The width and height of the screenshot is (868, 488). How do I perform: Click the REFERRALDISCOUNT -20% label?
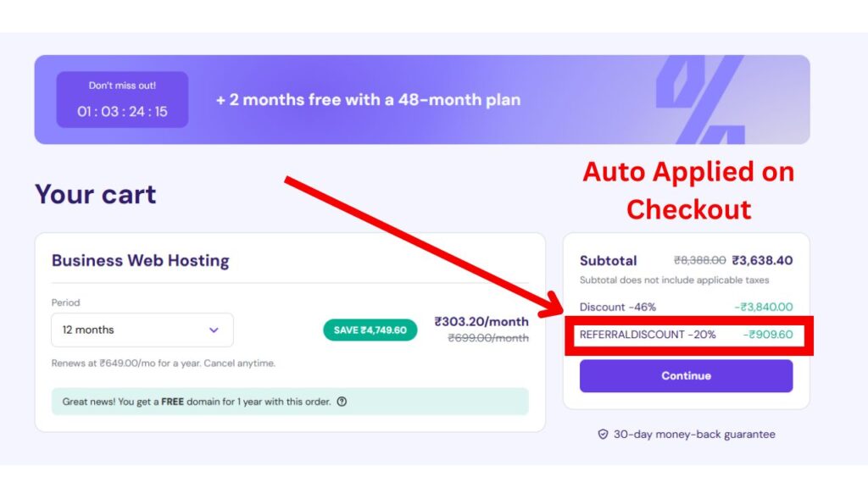[x=648, y=335]
